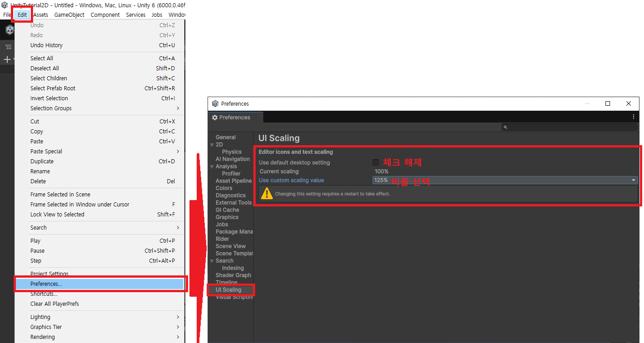
Task: Click the Unity logo in the Preferences window title bar
Action: 215,103
